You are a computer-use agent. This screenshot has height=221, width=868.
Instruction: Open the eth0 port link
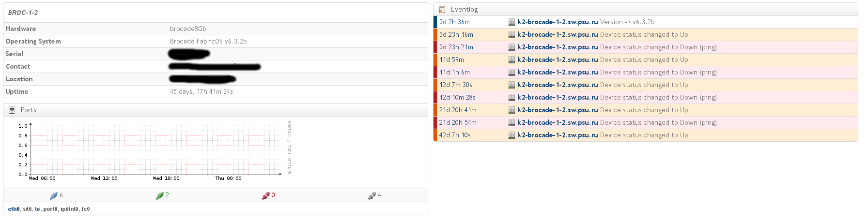pyautogui.click(x=14, y=209)
